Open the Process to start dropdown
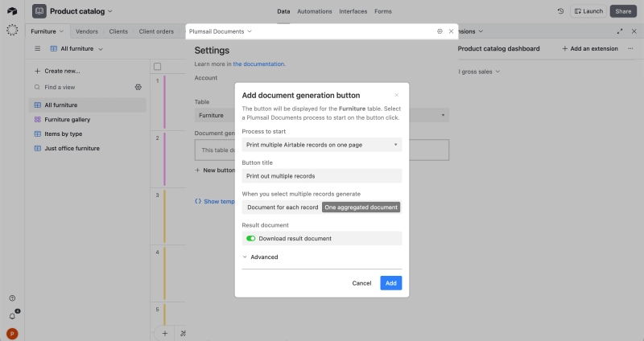This screenshot has height=341, width=644. tap(321, 145)
